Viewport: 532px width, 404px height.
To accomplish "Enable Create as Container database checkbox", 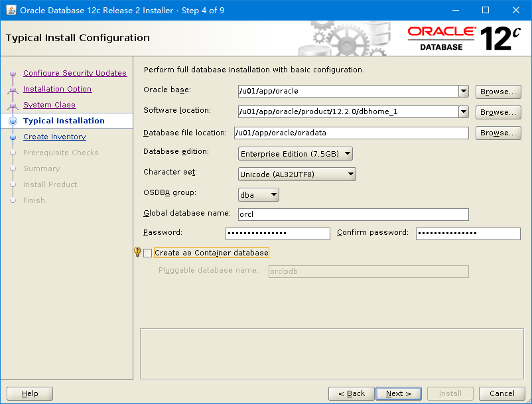I will (147, 253).
